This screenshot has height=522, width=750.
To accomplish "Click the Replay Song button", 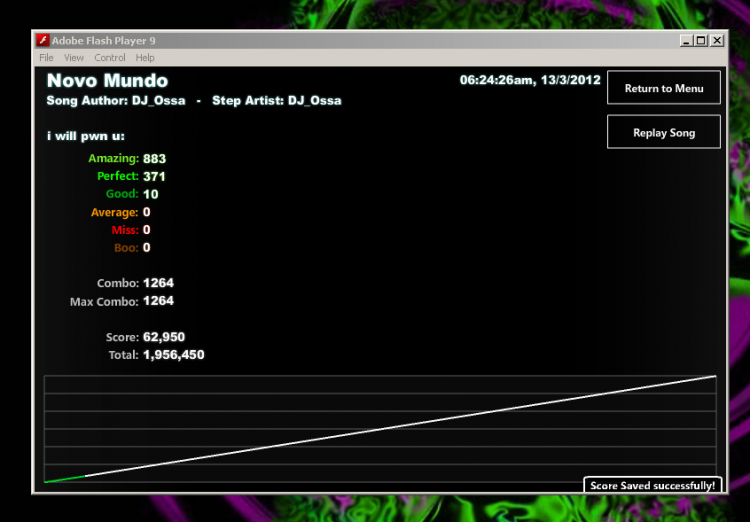I will (663, 132).
